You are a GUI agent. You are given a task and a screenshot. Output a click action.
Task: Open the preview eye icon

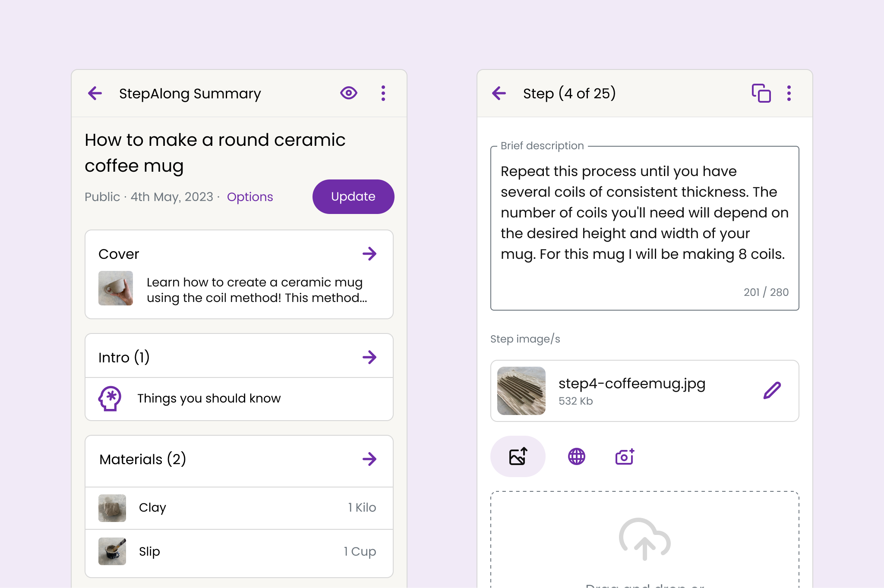(x=349, y=93)
